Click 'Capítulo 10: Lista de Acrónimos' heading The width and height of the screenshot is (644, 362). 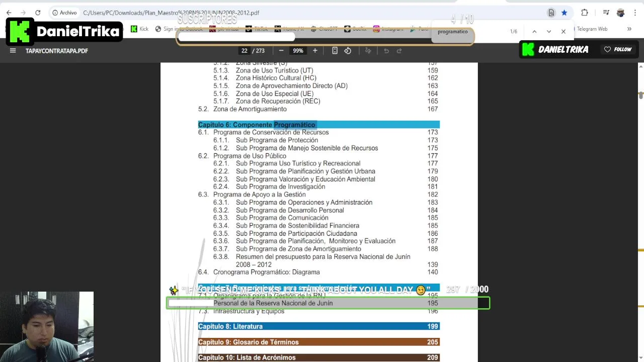tap(247, 357)
